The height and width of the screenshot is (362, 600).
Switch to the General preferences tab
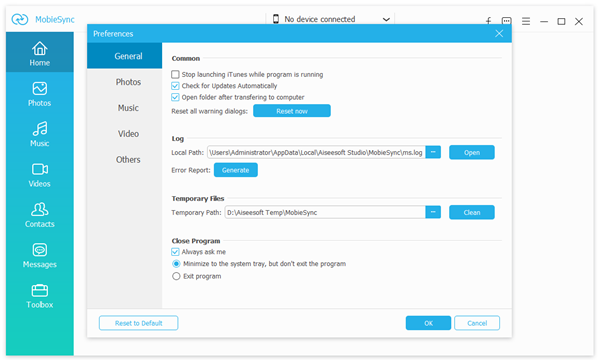[x=125, y=56]
